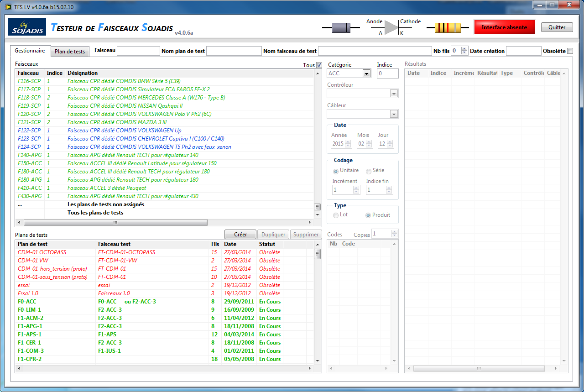Click the Résultat column header in Résultats
The height and width of the screenshot is (392, 584).
[x=487, y=73]
